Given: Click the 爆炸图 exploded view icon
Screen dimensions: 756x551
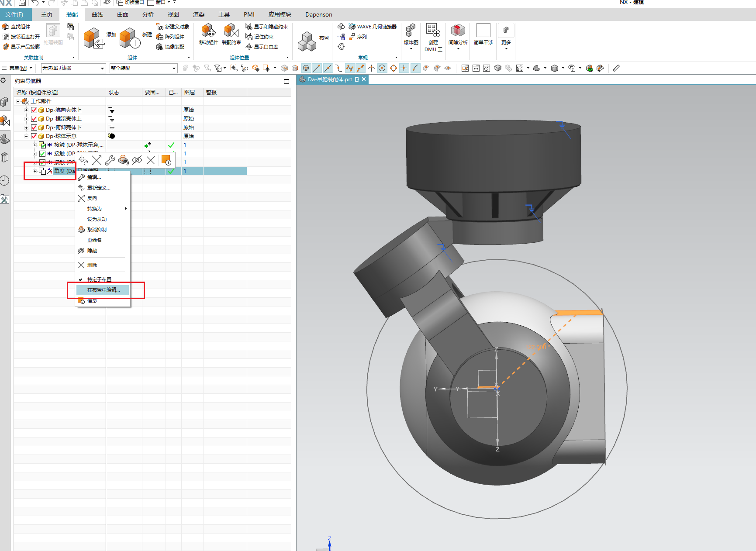Looking at the screenshot, I should [x=411, y=31].
